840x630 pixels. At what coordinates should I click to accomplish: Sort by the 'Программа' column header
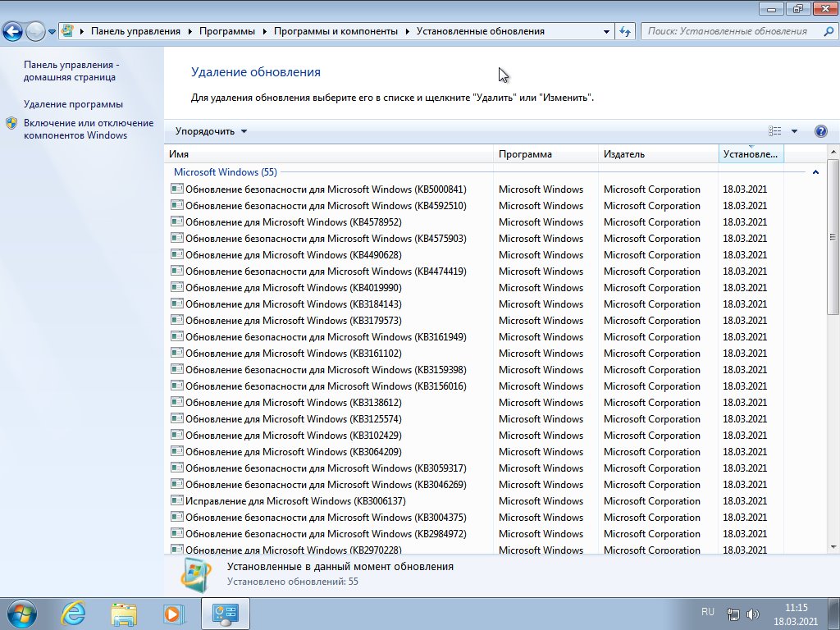[x=546, y=153]
